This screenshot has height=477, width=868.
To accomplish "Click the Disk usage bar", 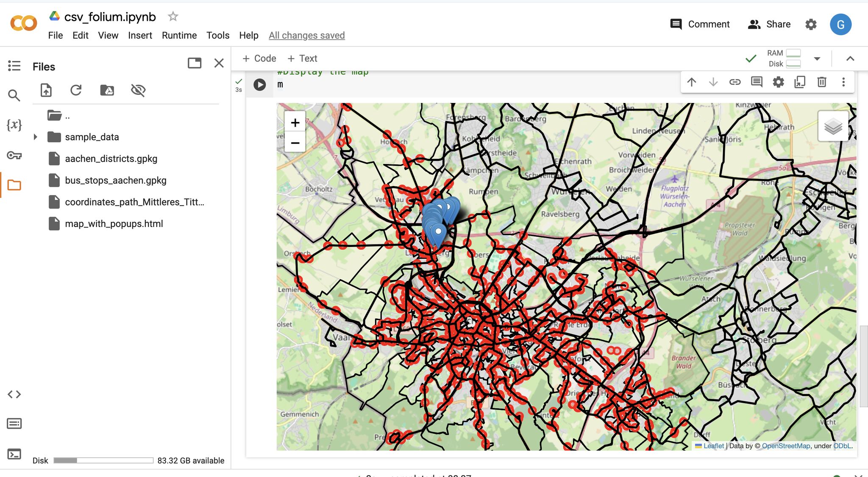I will (103, 460).
